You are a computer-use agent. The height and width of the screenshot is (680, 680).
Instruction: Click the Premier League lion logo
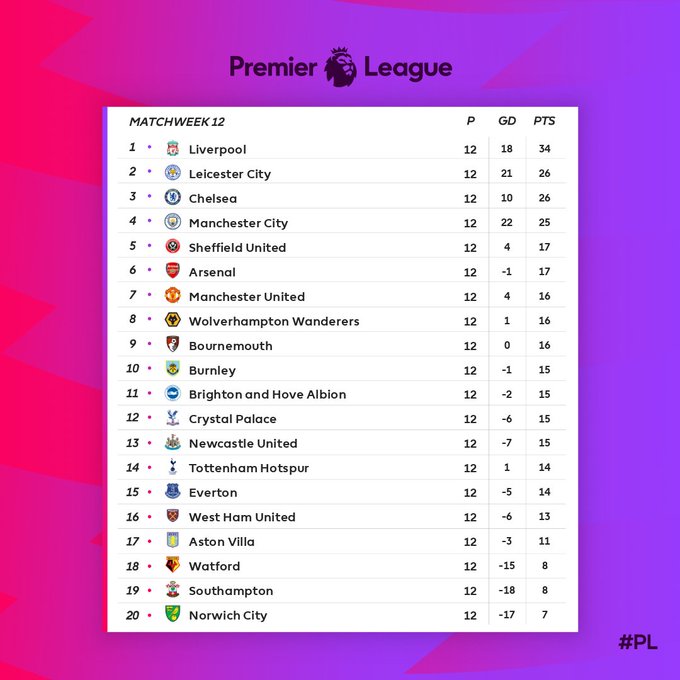click(341, 67)
